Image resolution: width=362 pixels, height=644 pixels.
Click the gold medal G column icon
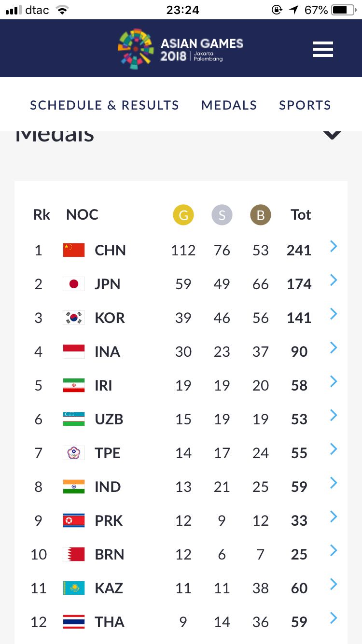(183, 215)
